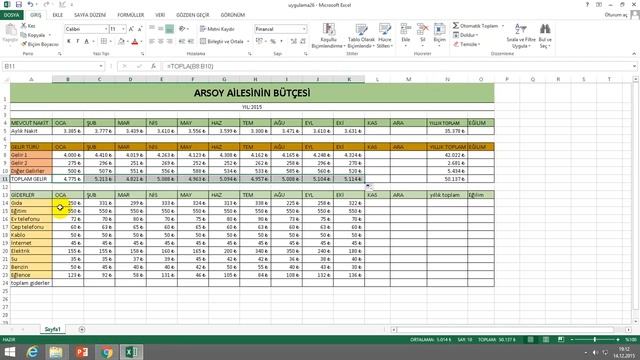Click the fill color bucket swatch

tap(121, 41)
